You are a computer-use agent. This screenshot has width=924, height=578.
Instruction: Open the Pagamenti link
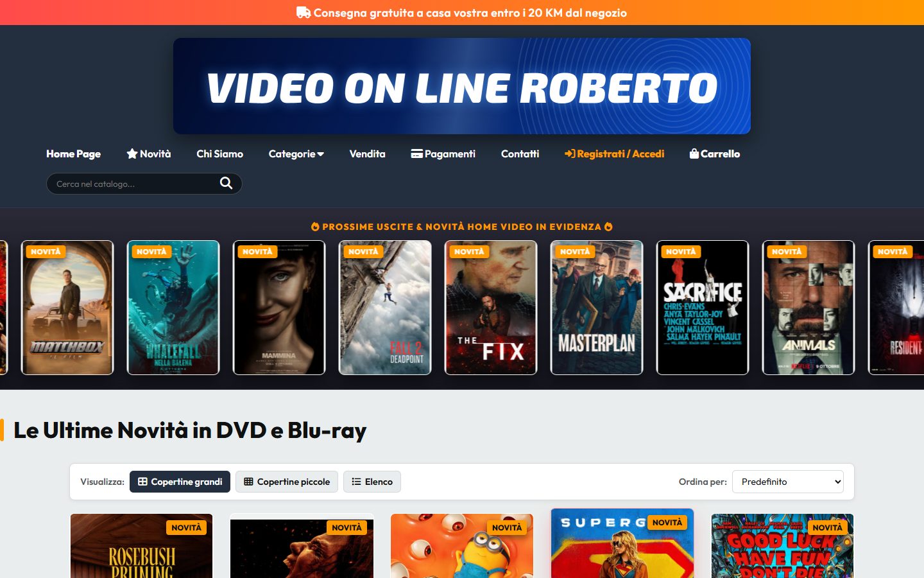click(443, 154)
